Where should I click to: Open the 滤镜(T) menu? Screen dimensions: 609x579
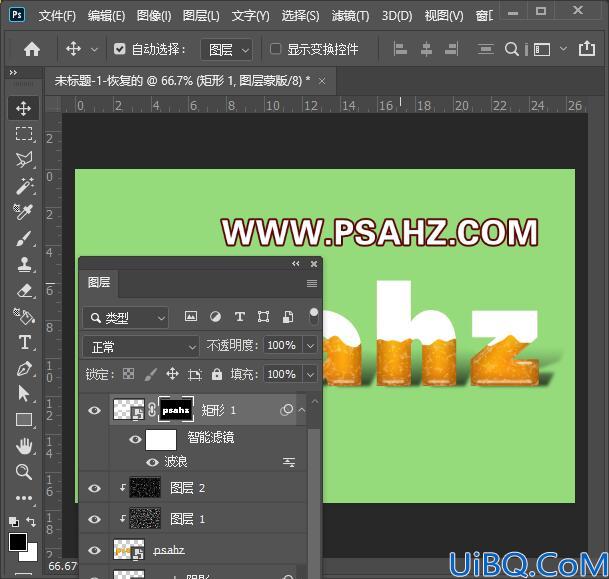click(x=350, y=16)
